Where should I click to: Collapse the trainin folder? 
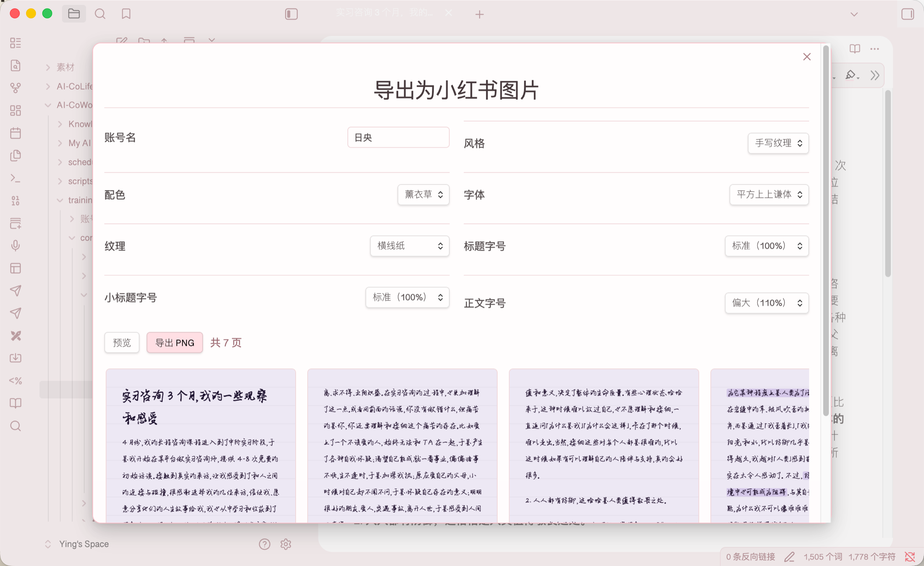point(60,200)
